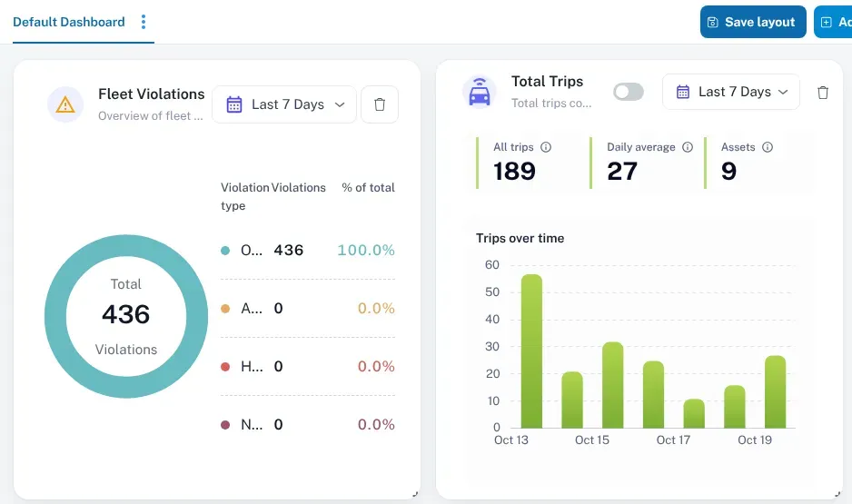Click the 'Trips over time' chart title
Screen dimensions: 852x504
520,239
